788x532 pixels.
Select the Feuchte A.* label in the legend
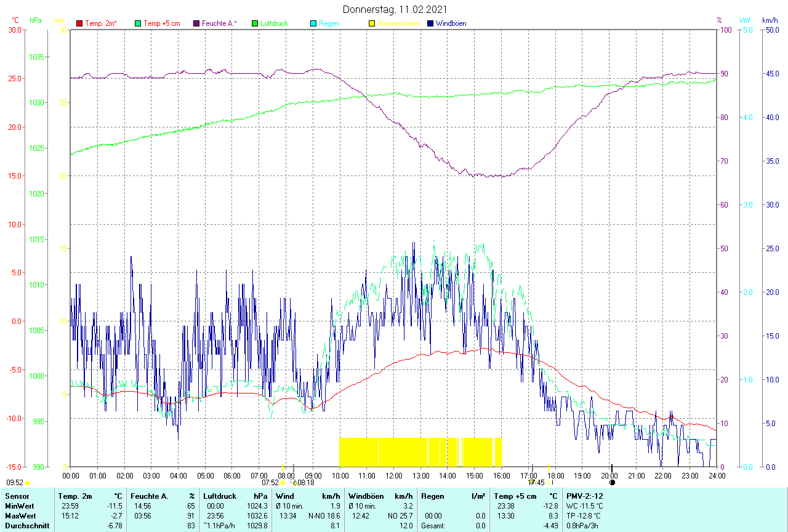pos(219,23)
